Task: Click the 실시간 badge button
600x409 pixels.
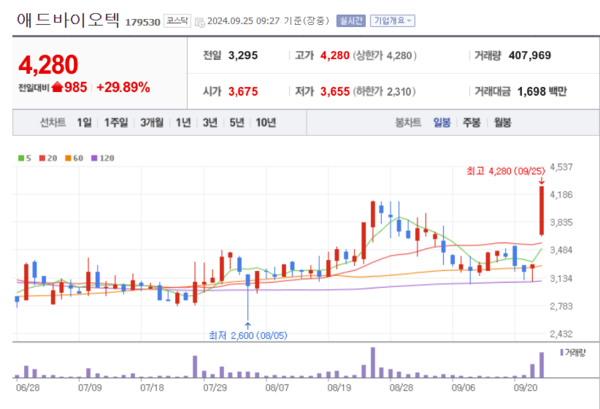Action: tap(351, 21)
